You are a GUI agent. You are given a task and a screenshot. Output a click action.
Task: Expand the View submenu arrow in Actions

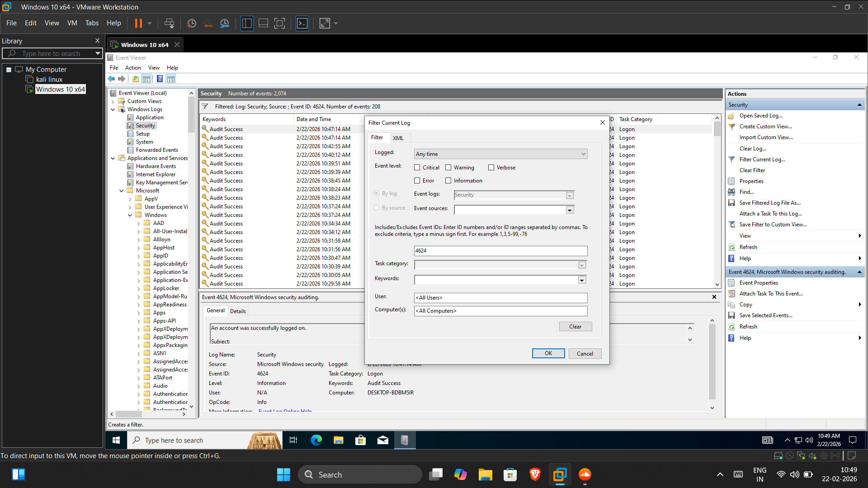[x=859, y=236]
